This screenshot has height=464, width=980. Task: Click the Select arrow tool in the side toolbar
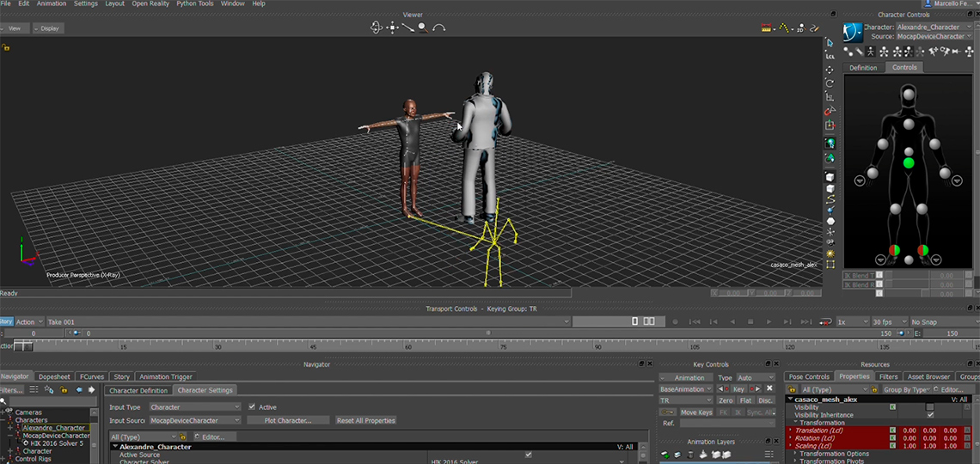(830, 42)
